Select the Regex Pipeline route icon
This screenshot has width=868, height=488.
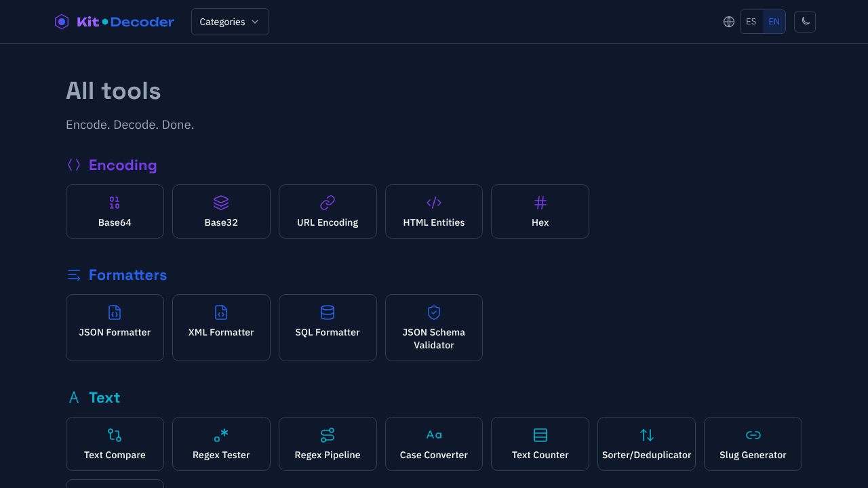[328, 435]
